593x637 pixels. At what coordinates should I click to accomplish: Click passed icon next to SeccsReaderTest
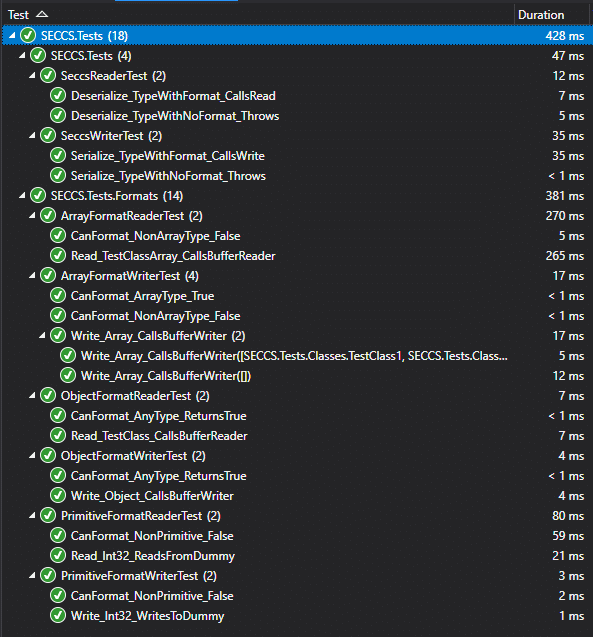pyautogui.click(x=48, y=76)
